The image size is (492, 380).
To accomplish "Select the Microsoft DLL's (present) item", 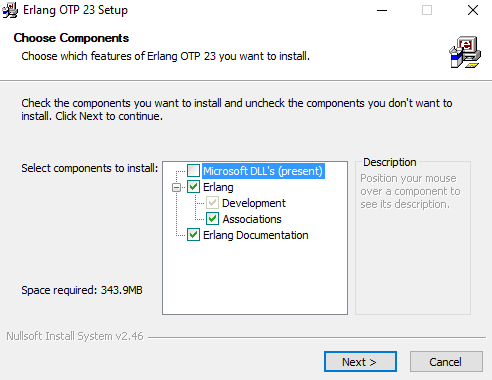I will click(x=263, y=171).
